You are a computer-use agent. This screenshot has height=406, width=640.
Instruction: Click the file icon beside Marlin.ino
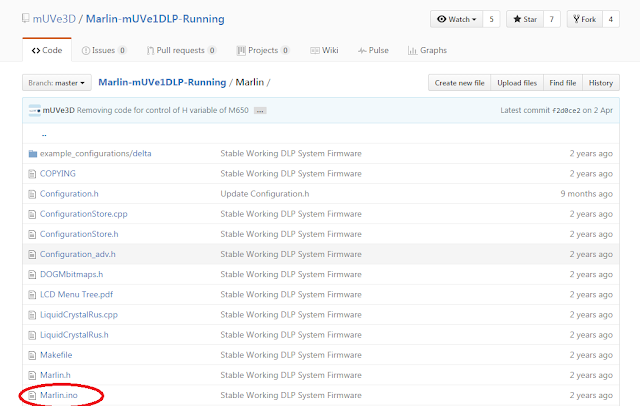coord(32,395)
